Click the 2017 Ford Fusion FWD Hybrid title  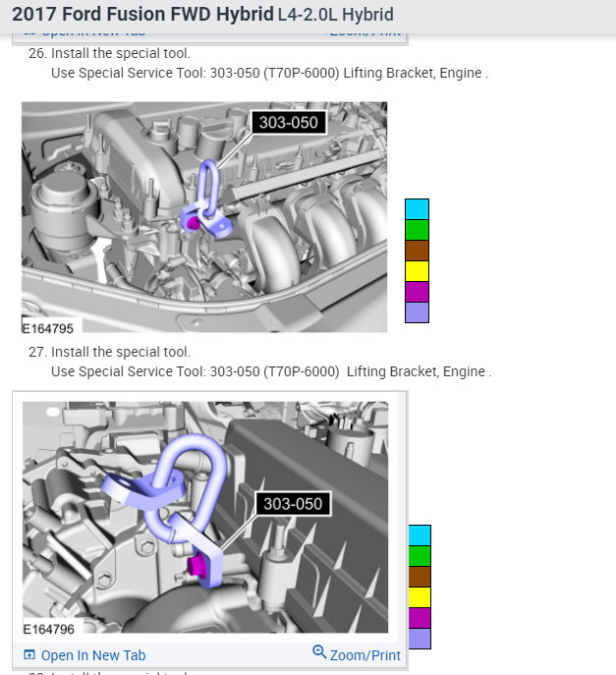(142, 14)
